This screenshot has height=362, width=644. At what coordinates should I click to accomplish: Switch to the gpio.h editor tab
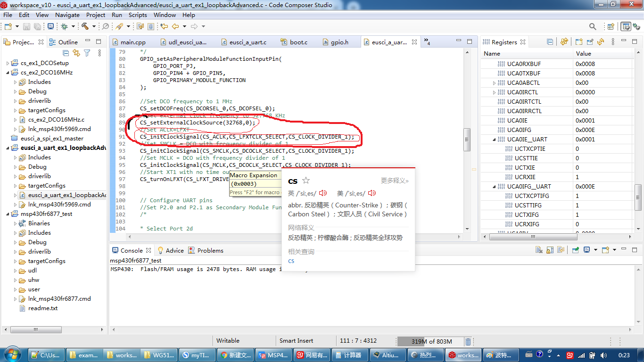click(335, 42)
